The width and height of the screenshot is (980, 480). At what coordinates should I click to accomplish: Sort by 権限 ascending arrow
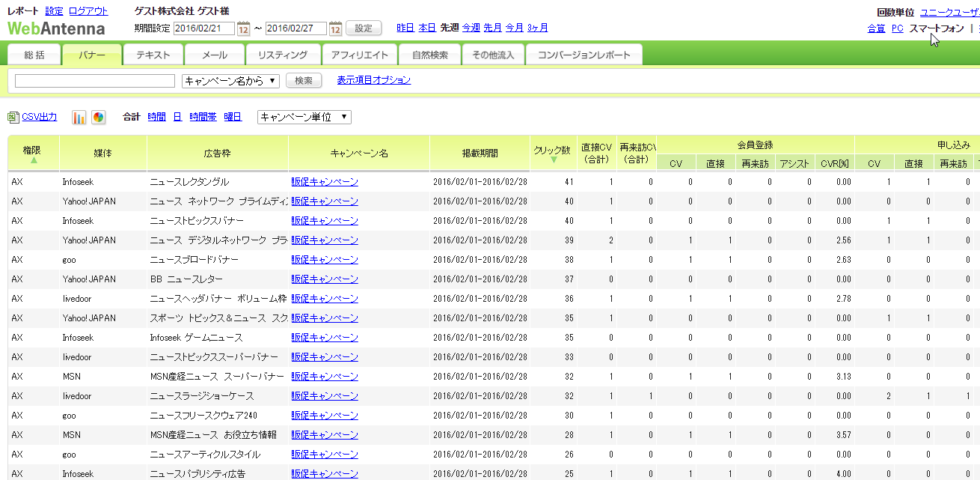(x=33, y=160)
